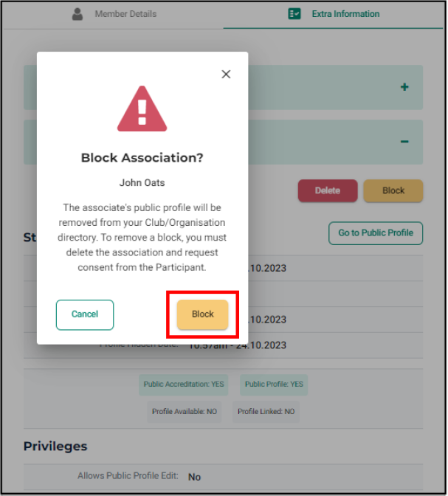Click the Privileges section heading

[55, 447]
